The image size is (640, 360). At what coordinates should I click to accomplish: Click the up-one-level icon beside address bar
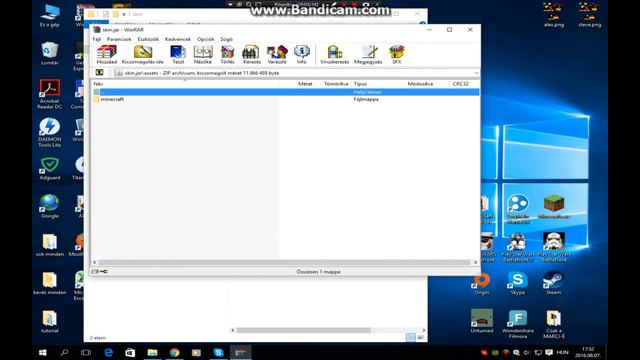[x=99, y=73]
